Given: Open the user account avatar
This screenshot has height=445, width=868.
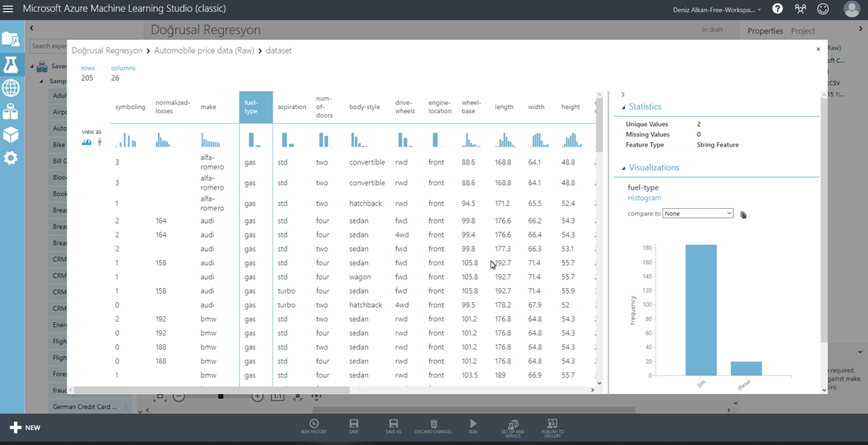Looking at the screenshot, I should (852, 9).
